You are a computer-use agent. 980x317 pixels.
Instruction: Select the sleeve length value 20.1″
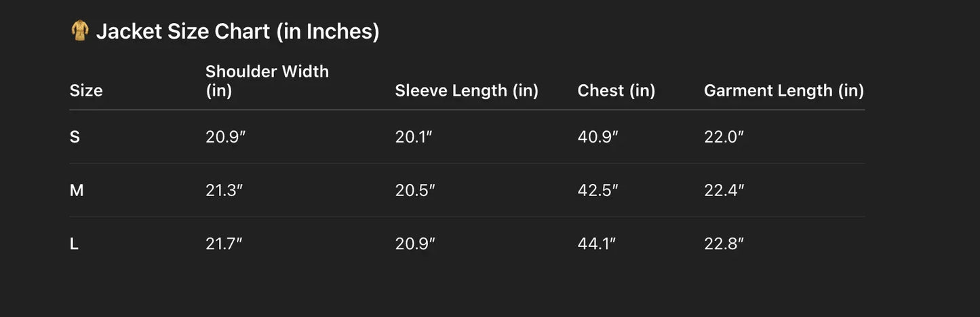click(x=414, y=136)
